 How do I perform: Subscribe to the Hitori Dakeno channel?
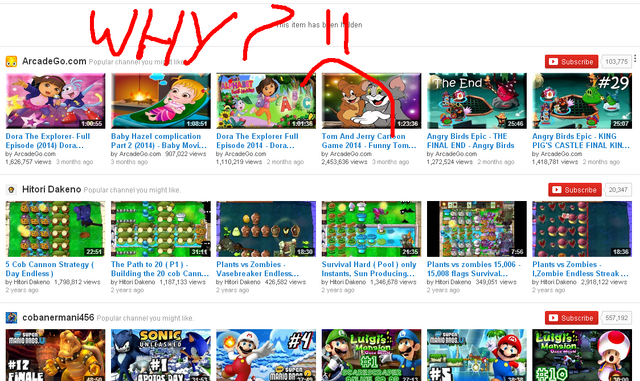tap(575, 190)
